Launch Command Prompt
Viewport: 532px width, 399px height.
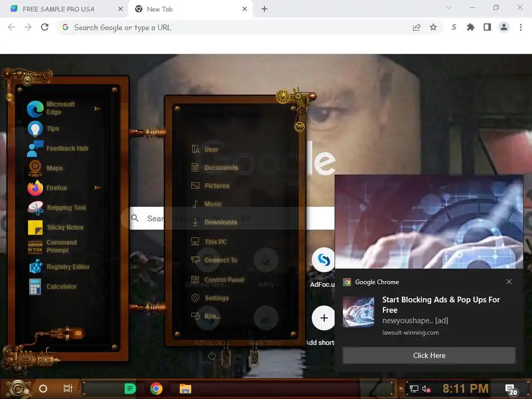[x=52, y=246]
